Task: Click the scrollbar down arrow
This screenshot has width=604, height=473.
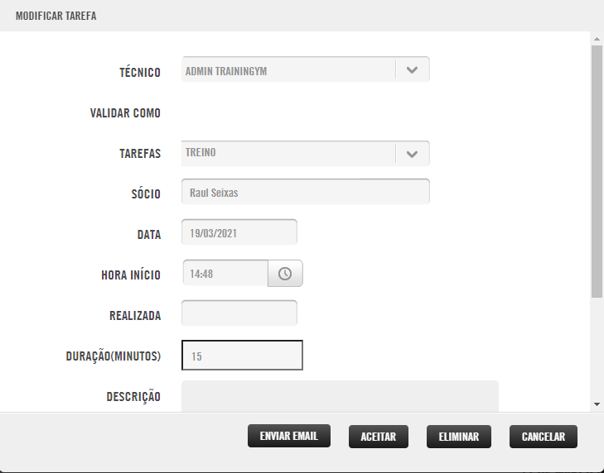Action: click(597, 404)
